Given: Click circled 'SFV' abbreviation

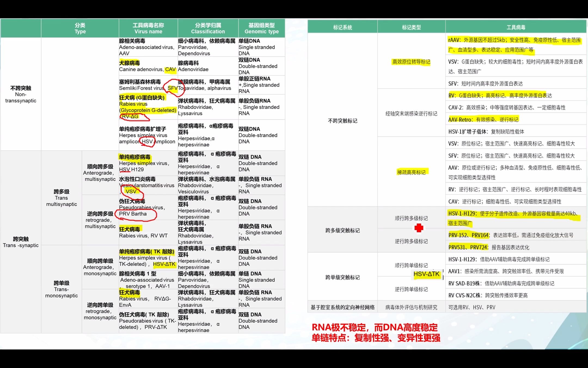Looking at the screenshot, I should (x=172, y=88).
